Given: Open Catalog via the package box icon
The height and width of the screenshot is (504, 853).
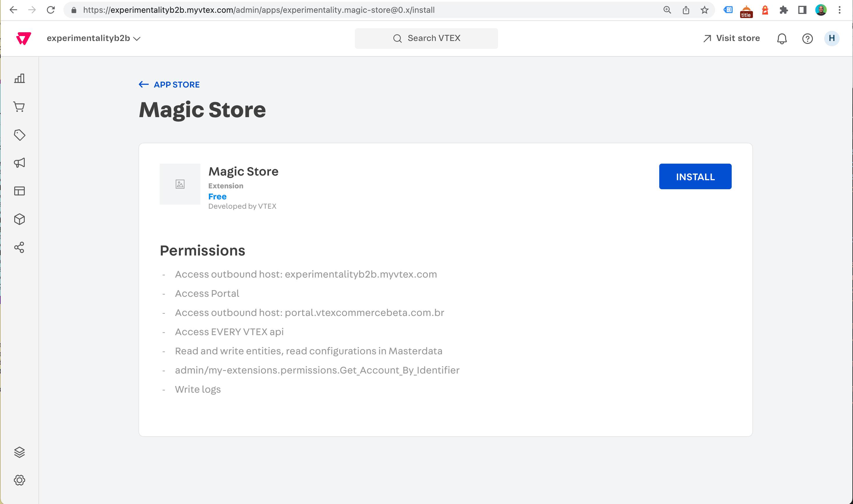Looking at the screenshot, I should [x=19, y=219].
